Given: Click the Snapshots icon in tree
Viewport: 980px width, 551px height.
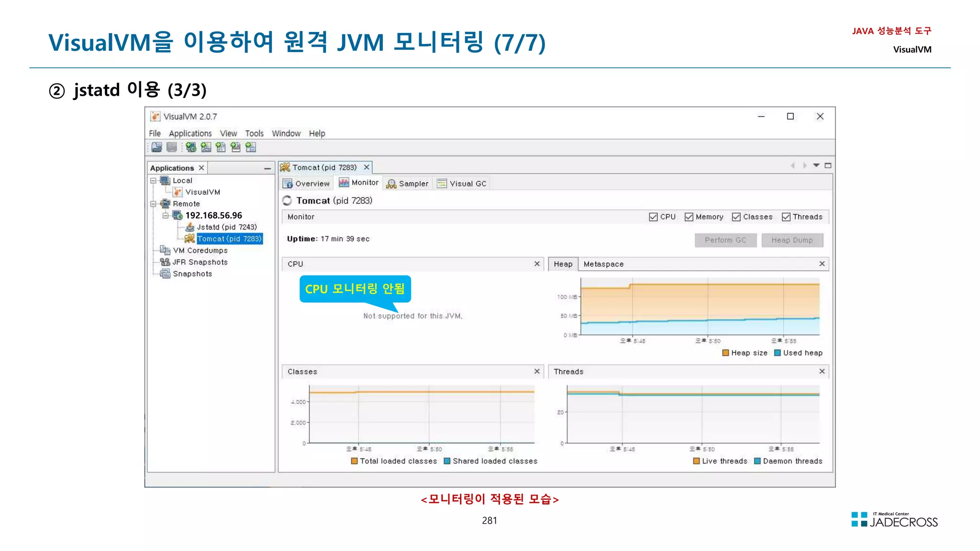Looking at the screenshot, I should (165, 274).
